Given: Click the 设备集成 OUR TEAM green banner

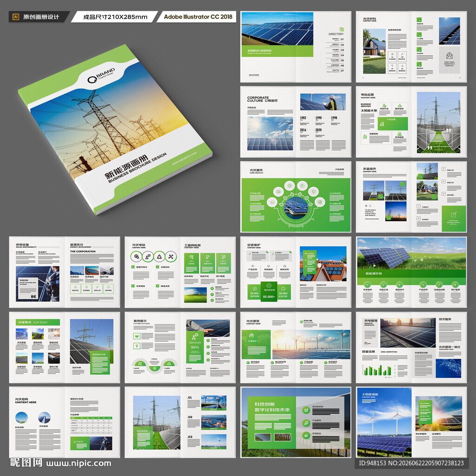Looking at the screenshot, I should [38, 322].
